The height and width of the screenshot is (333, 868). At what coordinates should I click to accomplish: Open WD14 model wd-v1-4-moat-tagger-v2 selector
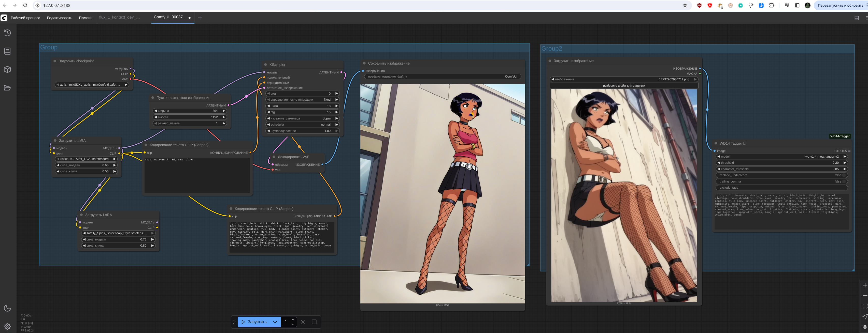[782, 157]
